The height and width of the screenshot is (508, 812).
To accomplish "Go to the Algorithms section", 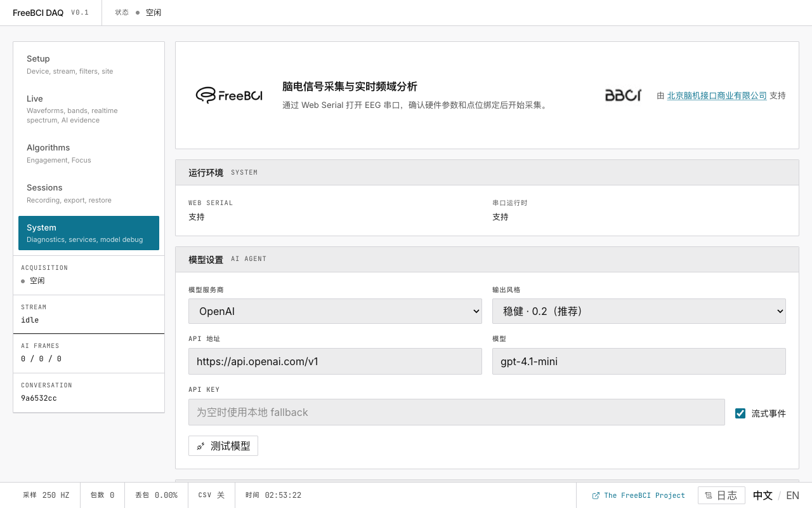I will point(89,153).
